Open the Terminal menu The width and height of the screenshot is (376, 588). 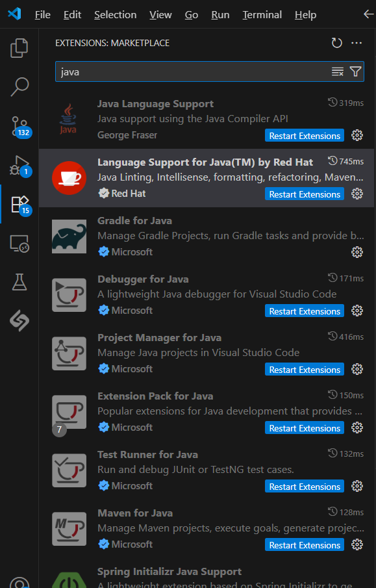(x=262, y=15)
